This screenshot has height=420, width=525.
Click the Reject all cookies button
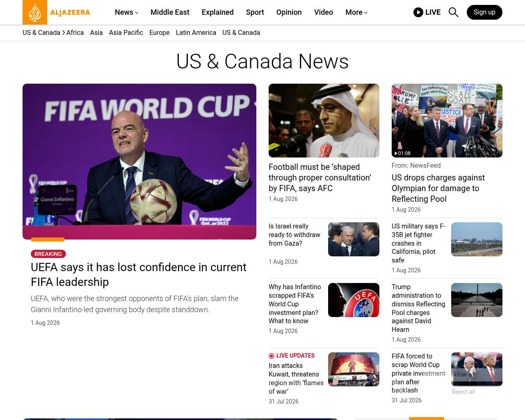[x=463, y=392]
